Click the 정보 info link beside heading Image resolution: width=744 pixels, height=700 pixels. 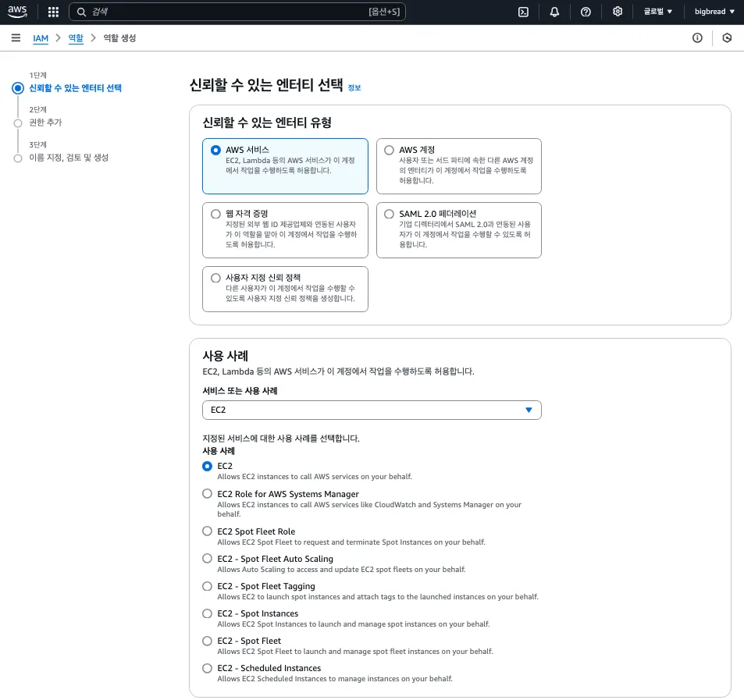354,87
